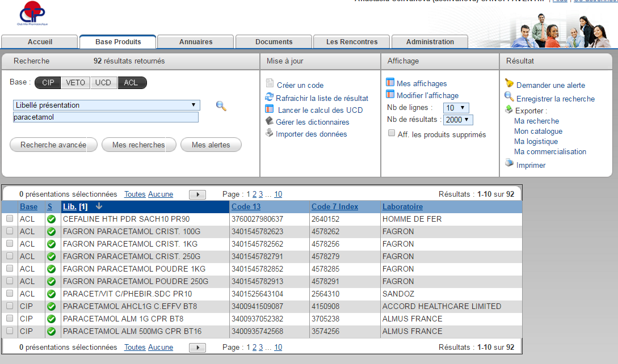Click the Ma recherche export link
618x364 pixels.
click(x=536, y=121)
